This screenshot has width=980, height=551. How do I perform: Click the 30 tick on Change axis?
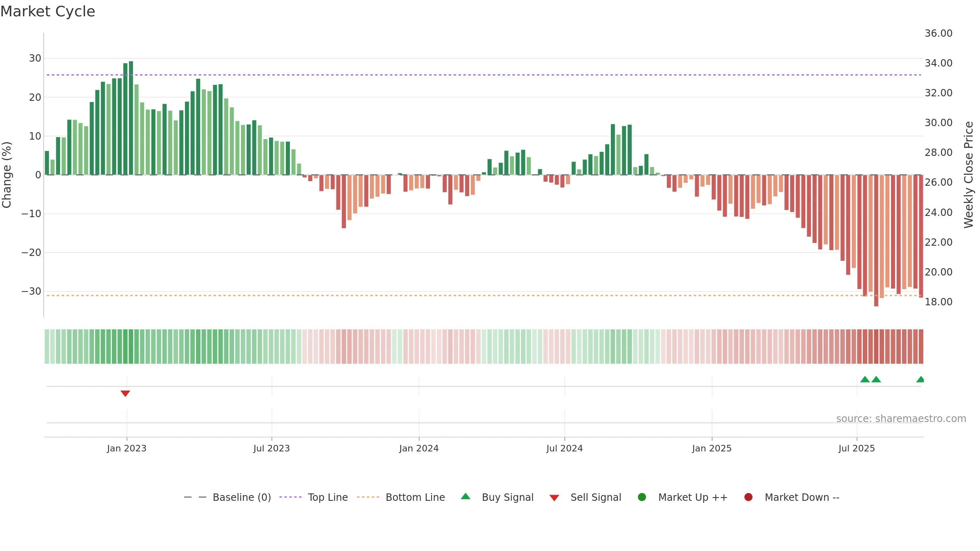[x=35, y=58]
